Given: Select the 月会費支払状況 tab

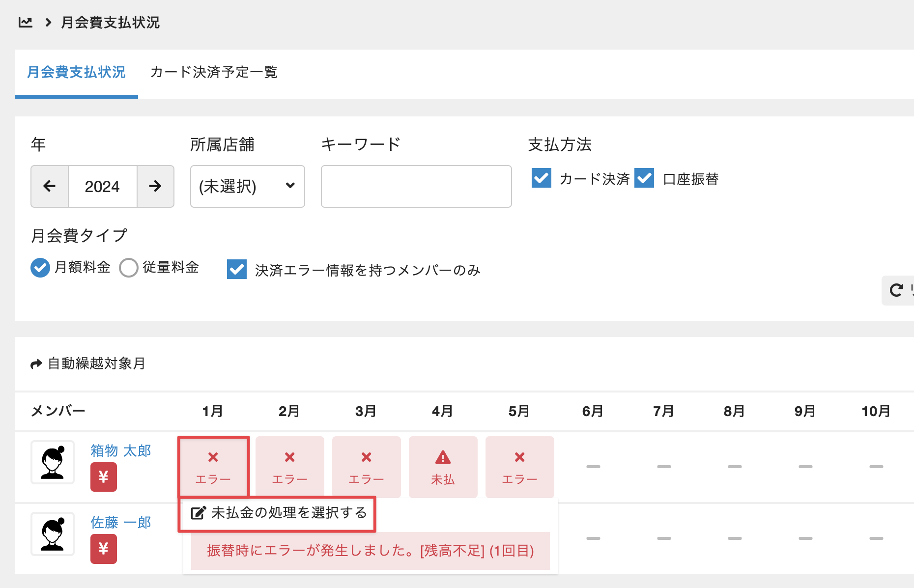Looking at the screenshot, I should point(76,72).
